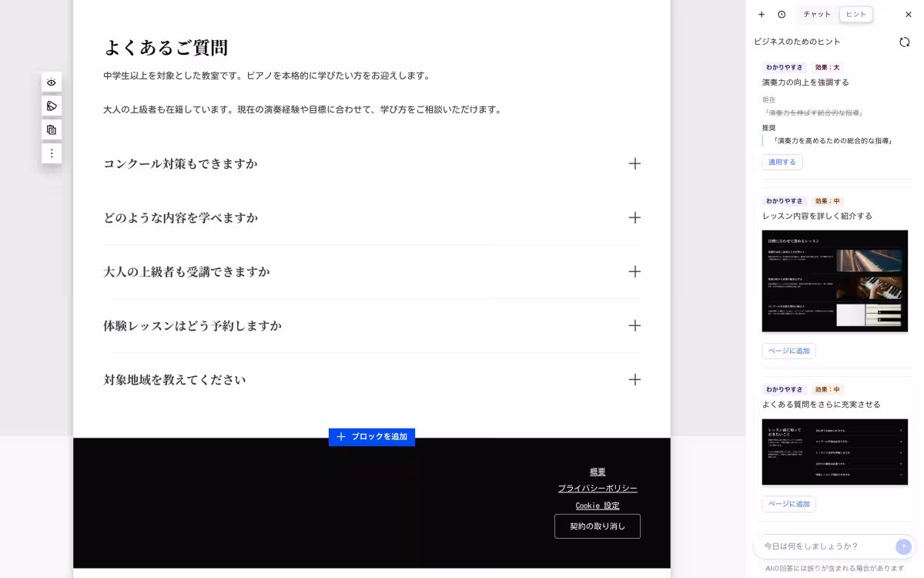This screenshot has height=578, width=924.
Task: Open the three-dot more options menu
Action: pyautogui.click(x=52, y=153)
